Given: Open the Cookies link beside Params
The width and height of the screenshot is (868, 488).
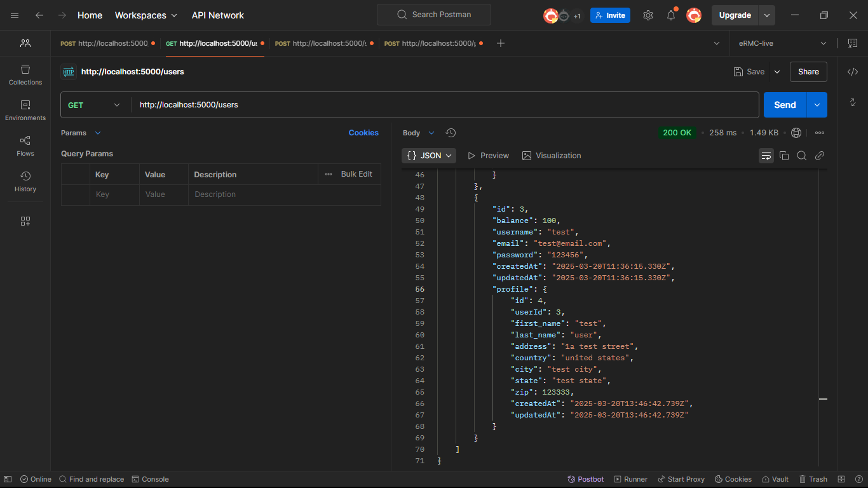Looking at the screenshot, I should 363,133.
